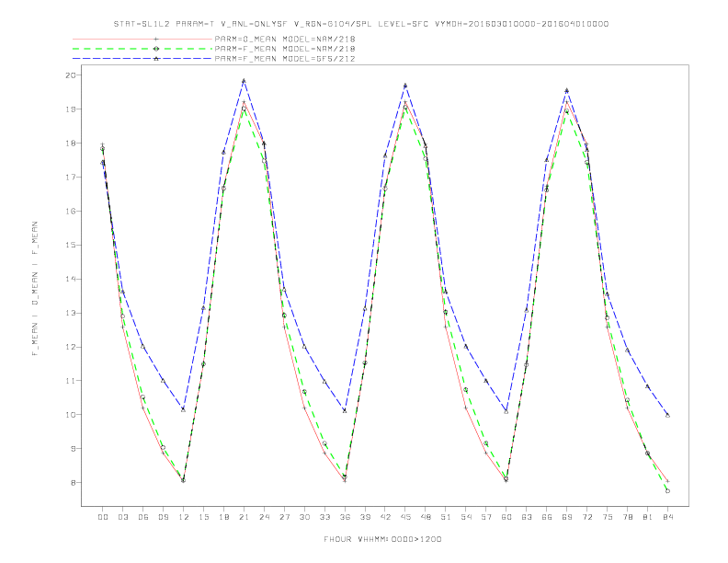Screen dimensions: 728x563
Task: Click y-axis tick label 17
Action: 72,177
